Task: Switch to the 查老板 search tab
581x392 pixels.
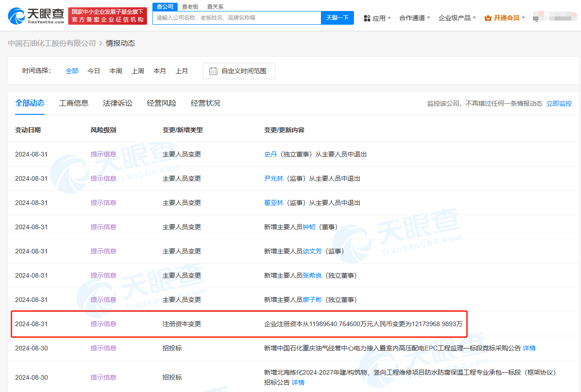Action: [x=190, y=7]
